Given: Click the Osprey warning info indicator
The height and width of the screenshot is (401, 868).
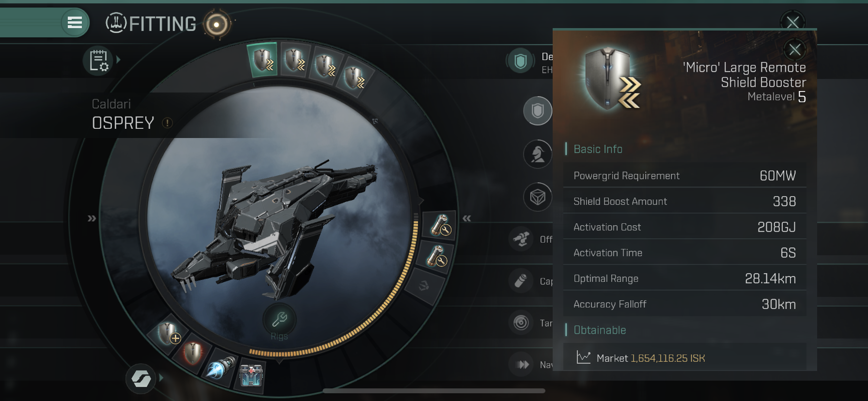Looking at the screenshot, I should (167, 123).
